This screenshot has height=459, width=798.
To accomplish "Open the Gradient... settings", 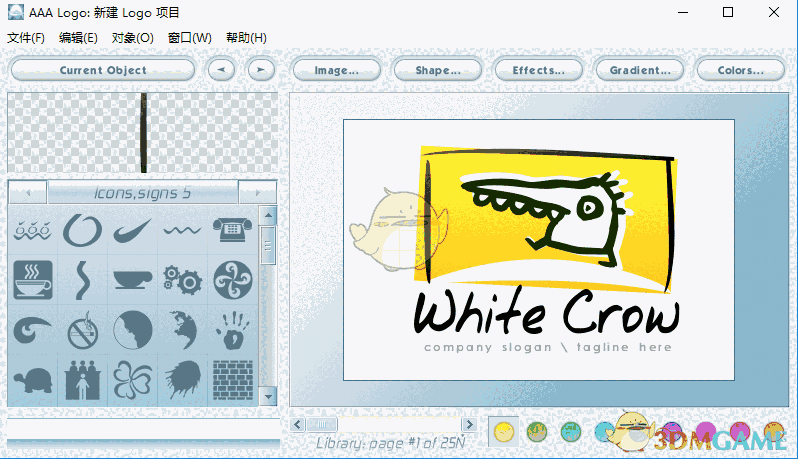I will pyautogui.click(x=640, y=70).
